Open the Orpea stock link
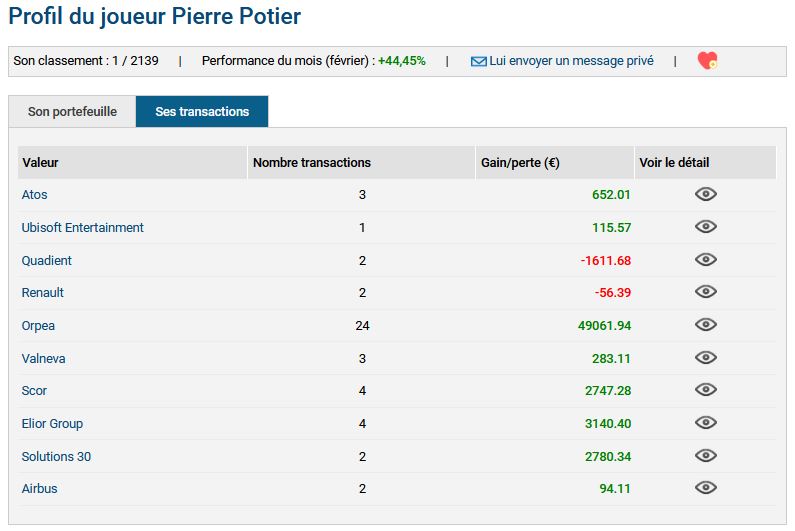 (x=38, y=326)
